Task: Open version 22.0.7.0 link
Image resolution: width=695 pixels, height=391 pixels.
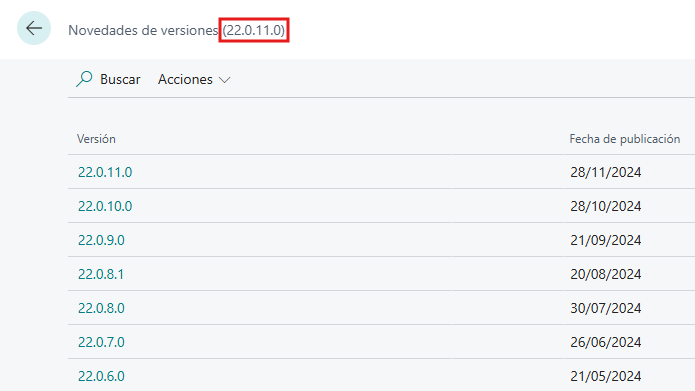Action: click(102, 342)
